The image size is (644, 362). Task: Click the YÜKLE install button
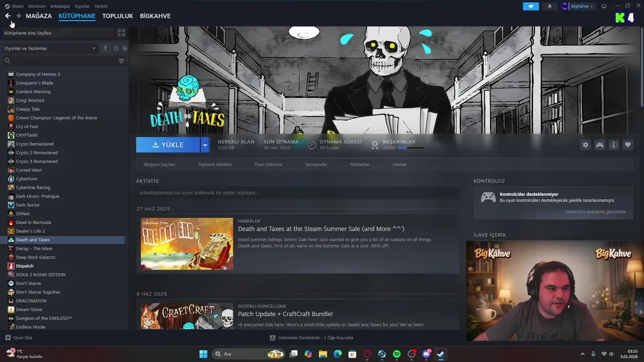click(x=168, y=145)
